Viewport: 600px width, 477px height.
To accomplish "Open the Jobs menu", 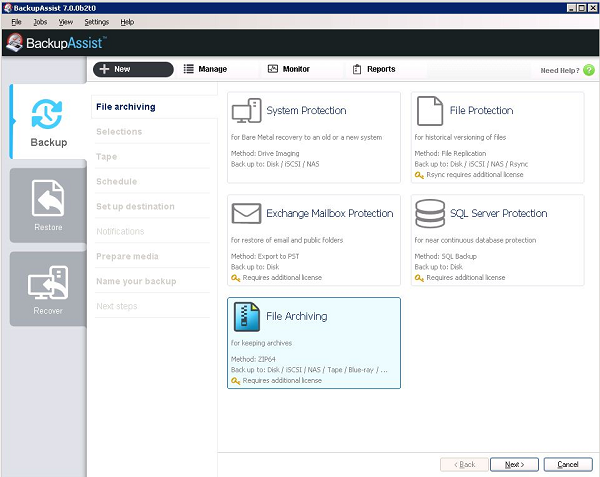I will 40,22.
